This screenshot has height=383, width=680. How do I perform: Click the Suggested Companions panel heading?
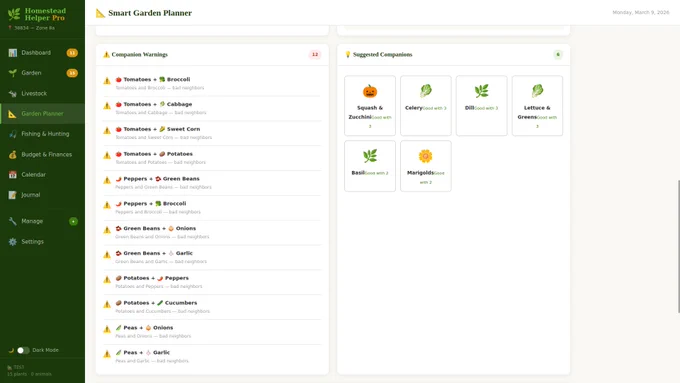[x=379, y=55]
